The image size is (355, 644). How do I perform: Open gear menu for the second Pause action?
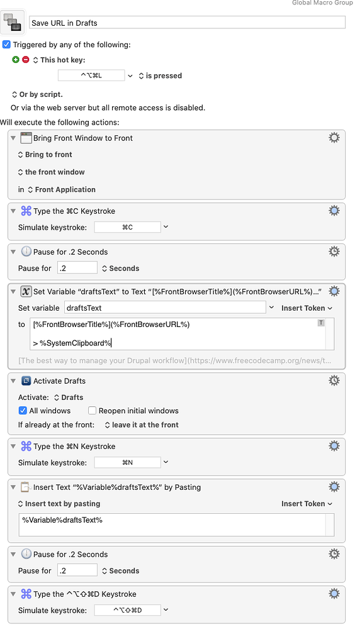click(334, 554)
